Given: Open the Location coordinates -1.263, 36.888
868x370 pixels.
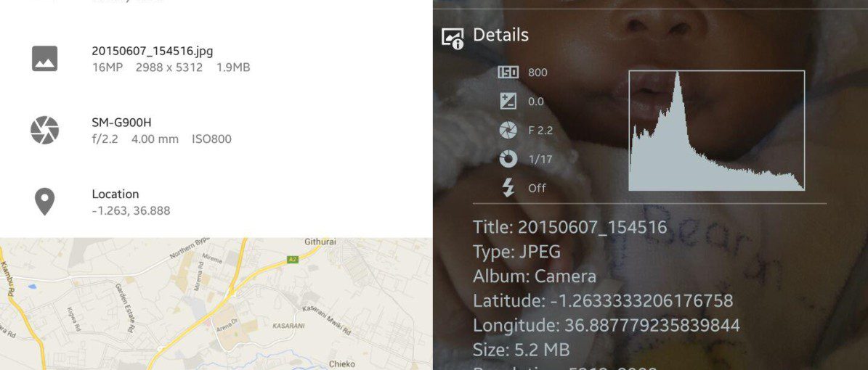Looking at the screenshot, I should 131,202.
